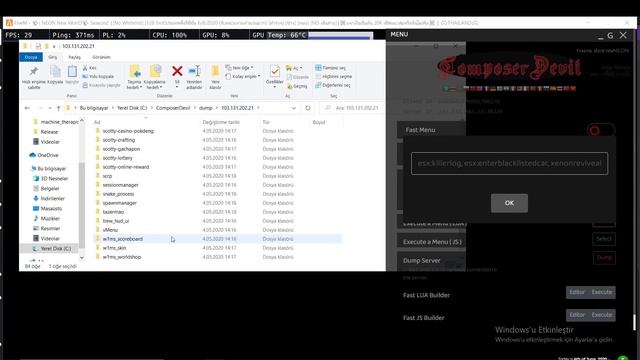This screenshot has height=360, width=640.
Task: Open the Aç dropdown in ribbon
Action: click(x=294, y=68)
